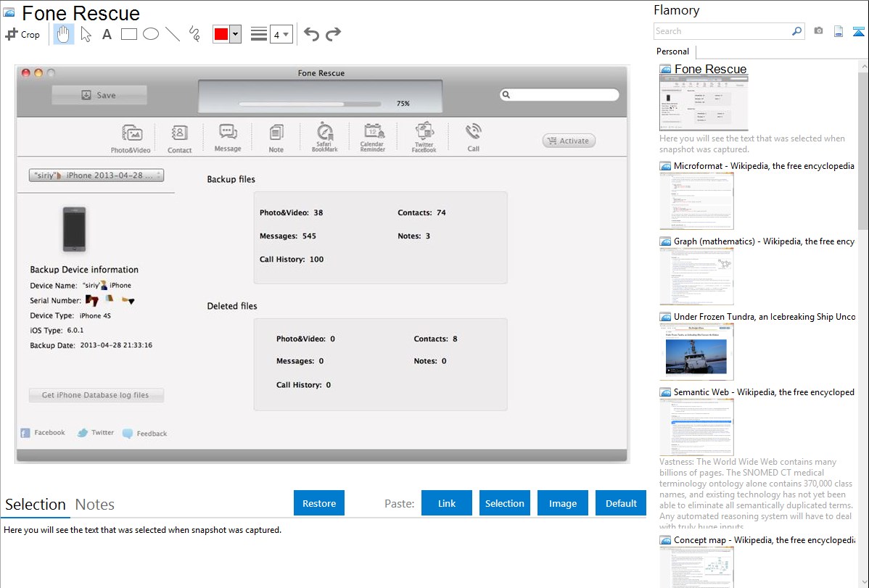Click Get iPhone Database log files

click(96, 395)
